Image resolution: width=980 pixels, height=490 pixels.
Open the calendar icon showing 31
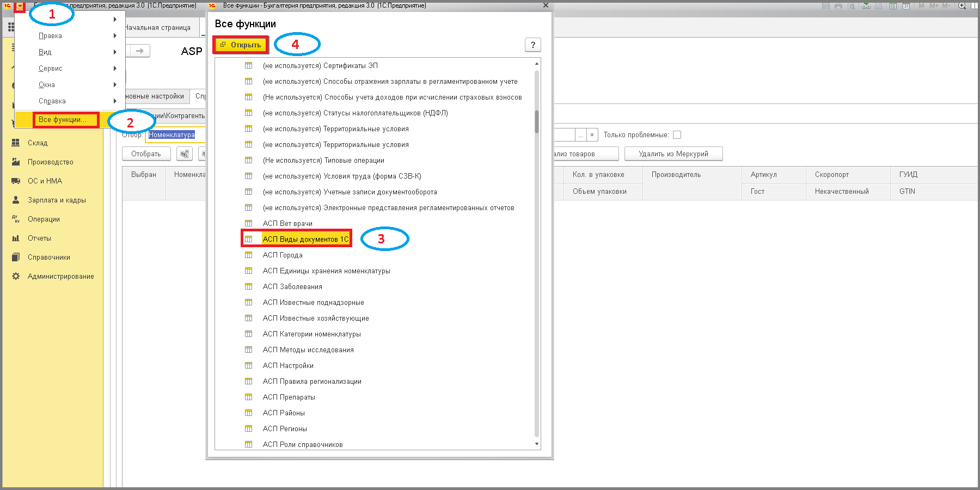point(906,6)
